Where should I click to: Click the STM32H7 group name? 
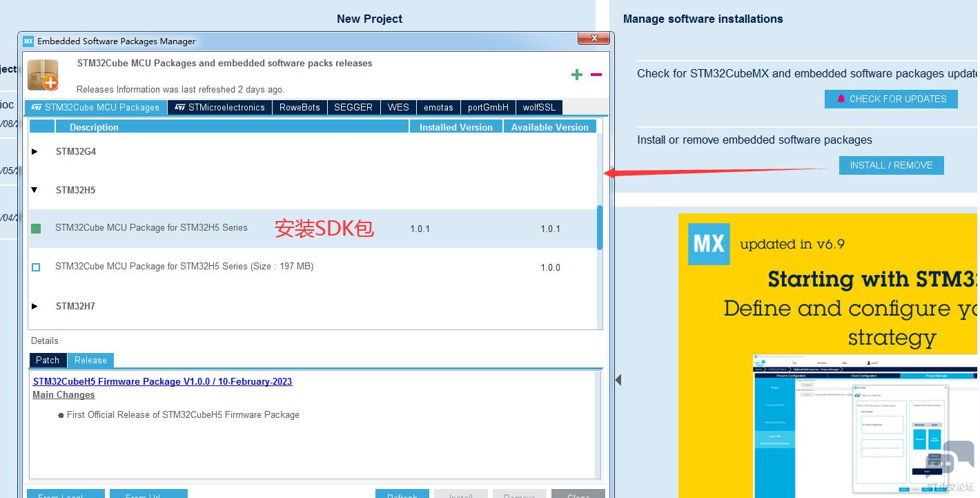coord(76,306)
